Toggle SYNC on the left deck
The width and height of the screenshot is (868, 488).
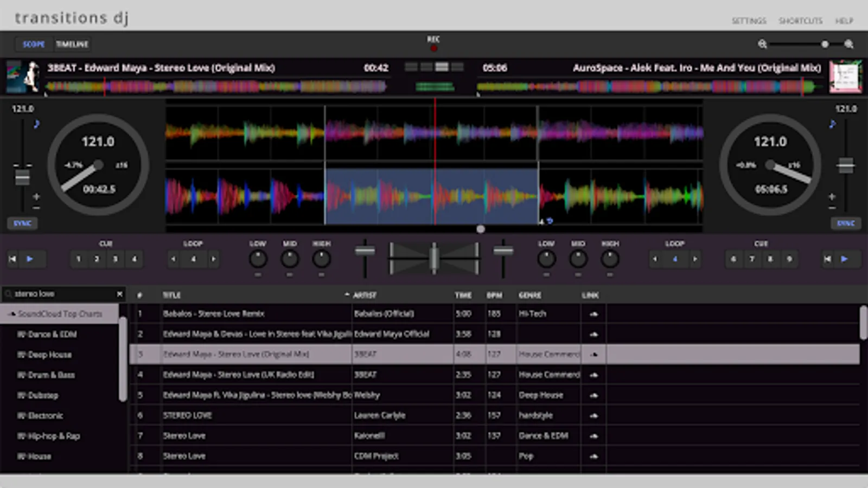[x=22, y=223]
